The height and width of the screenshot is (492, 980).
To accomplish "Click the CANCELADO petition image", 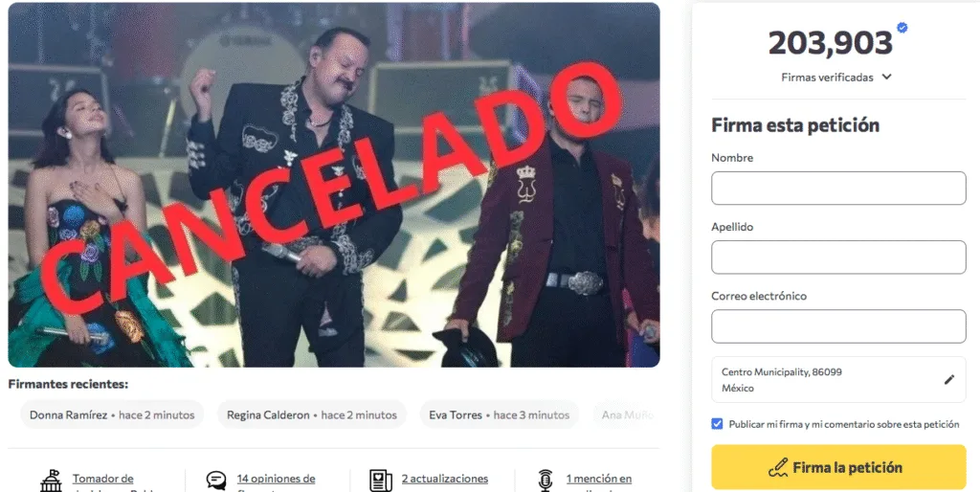I will tap(334, 185).
